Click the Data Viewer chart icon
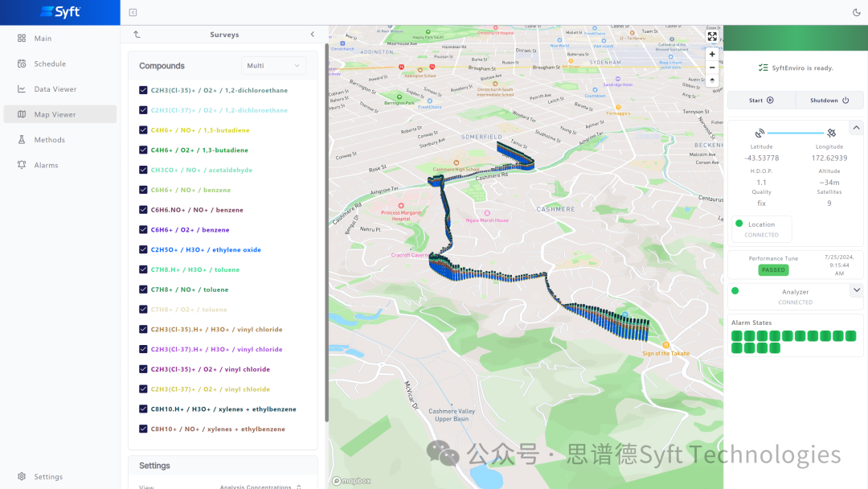Image resolution: width=868 pixels, height=489 pixels. click(22, 88)
